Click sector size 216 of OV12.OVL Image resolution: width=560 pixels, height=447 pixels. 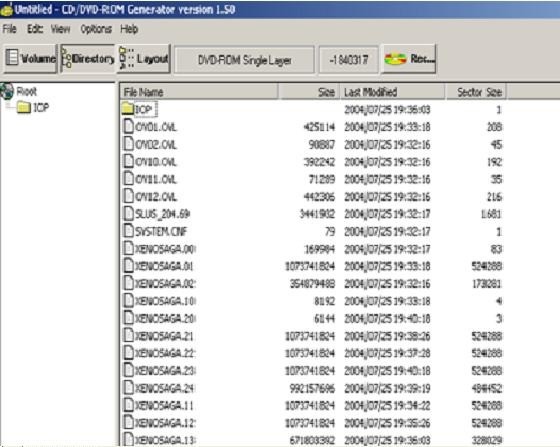[494, 196]
